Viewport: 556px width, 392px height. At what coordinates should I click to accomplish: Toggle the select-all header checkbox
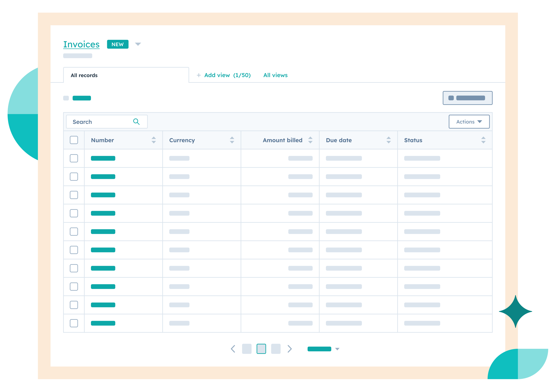pos(74,140)
